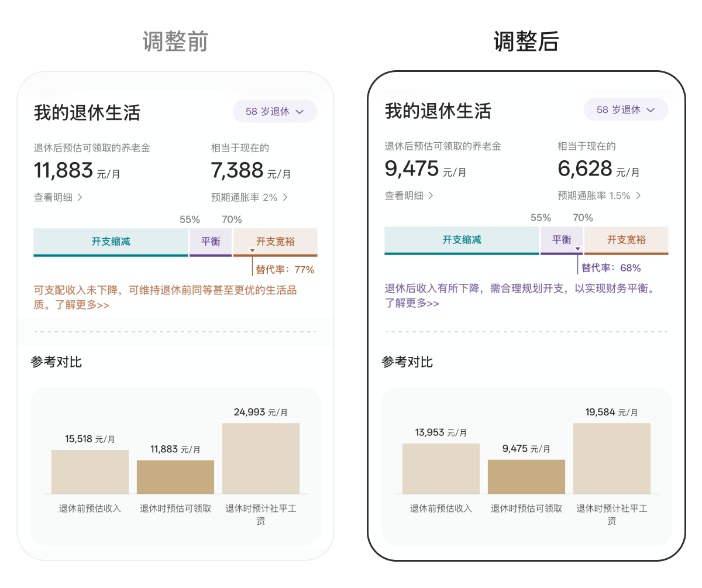Image resolution: width=702 pixels, height=588 pixels.
Task: Click the 24,993 元/月 bar for 社平工资
Action: 261,458
